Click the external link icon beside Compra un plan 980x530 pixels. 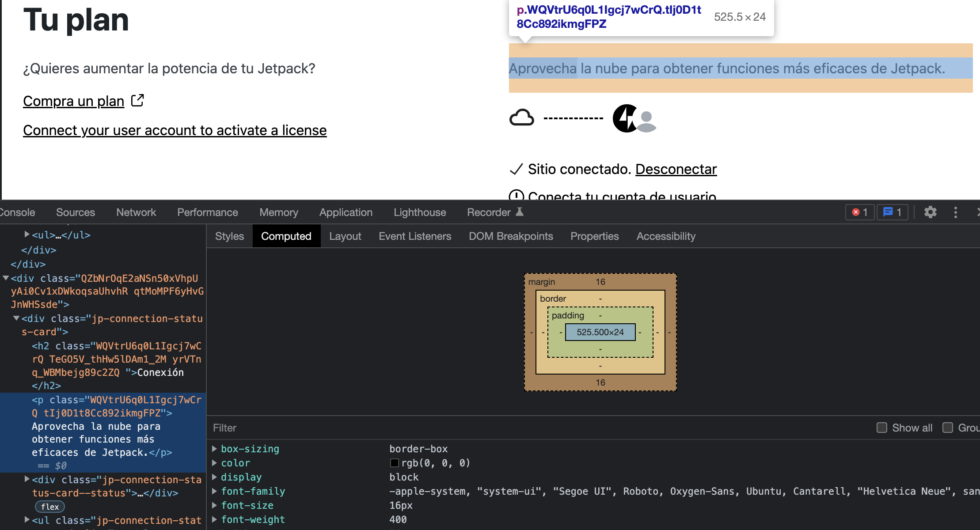(137, 101)
